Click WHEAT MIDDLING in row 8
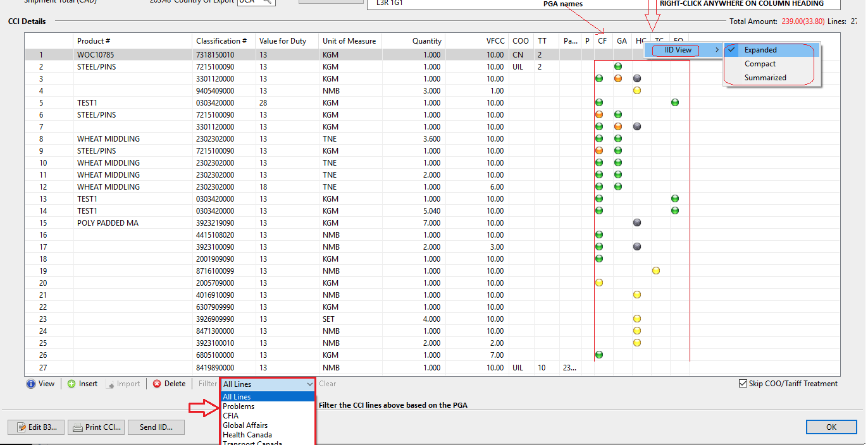The height and width of the screenshot is (445, 868). (x=133, y=139)
